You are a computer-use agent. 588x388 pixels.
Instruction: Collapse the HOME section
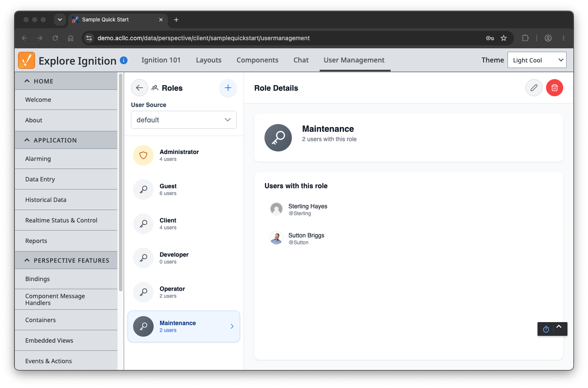coord(66,81)
